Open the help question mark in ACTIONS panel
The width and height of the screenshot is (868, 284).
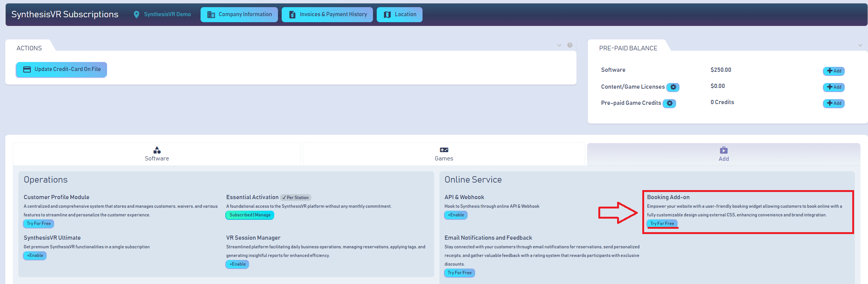coord(570,45)
